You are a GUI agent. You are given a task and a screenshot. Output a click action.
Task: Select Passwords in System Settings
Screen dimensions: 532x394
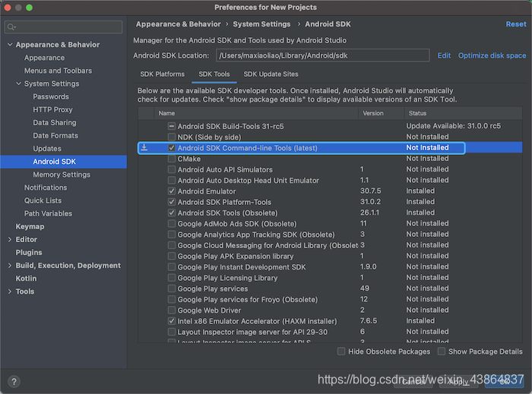[51, 96]
